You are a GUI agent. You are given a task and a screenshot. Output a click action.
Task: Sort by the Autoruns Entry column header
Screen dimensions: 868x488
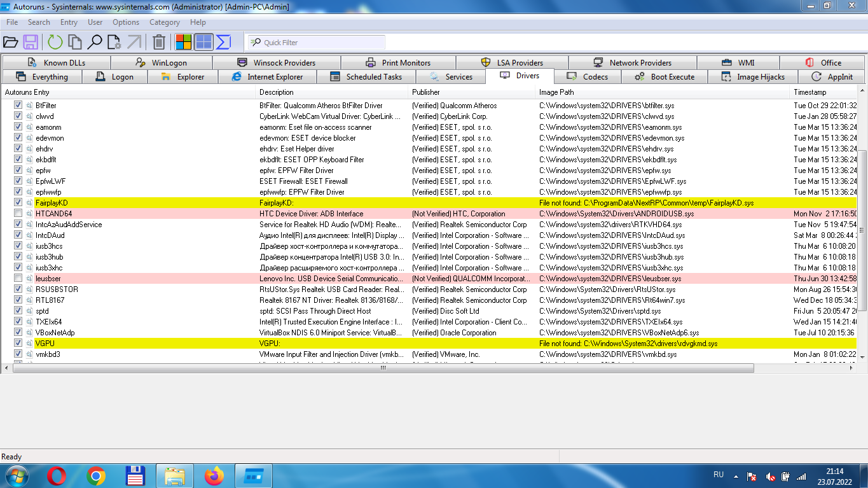click(x=128, y=92)
